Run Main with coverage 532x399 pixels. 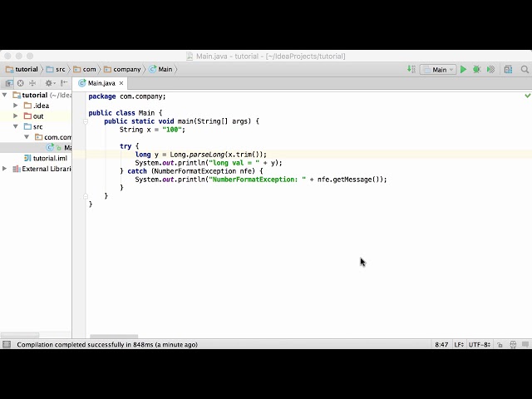pos(490,70)
